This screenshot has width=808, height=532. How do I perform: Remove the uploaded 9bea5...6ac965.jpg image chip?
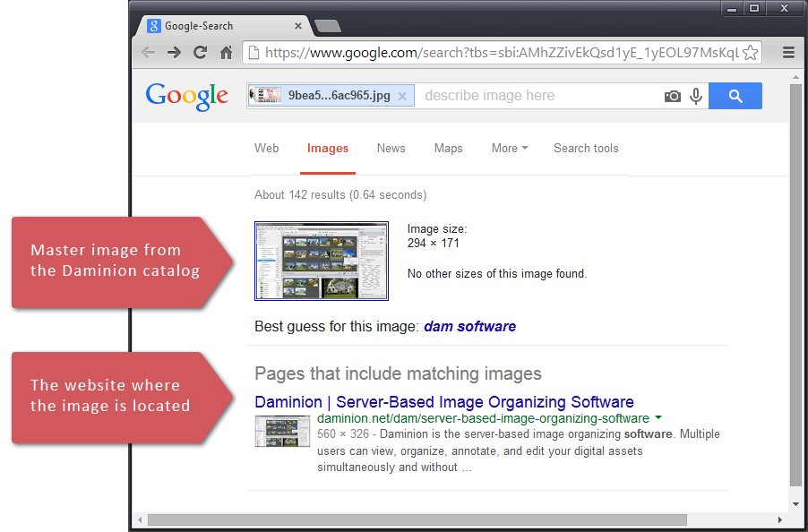tap(402, 97)
